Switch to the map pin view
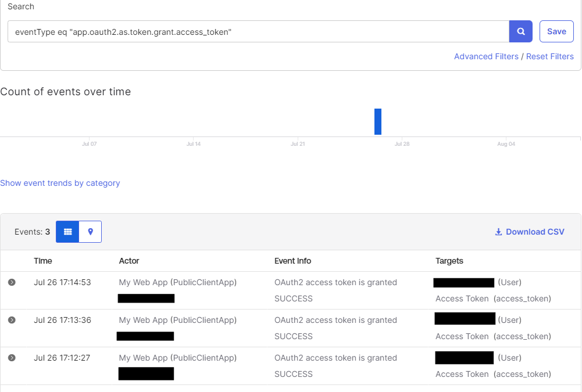582x392 pixels. point(90,232)
